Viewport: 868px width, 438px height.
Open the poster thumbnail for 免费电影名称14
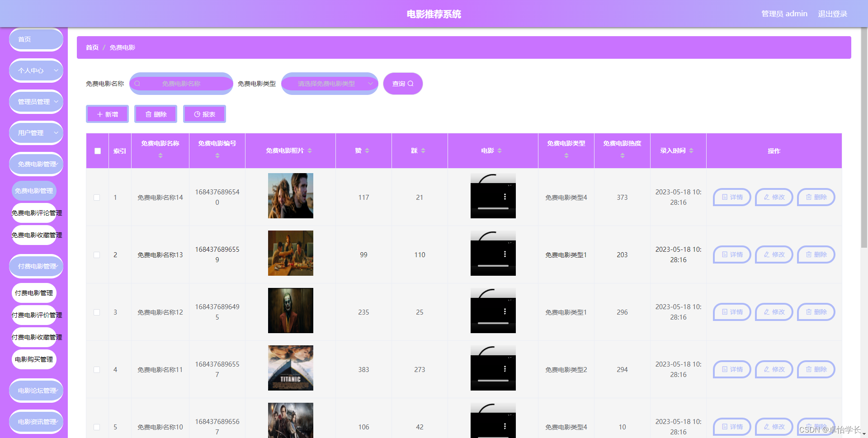[290, 196]
